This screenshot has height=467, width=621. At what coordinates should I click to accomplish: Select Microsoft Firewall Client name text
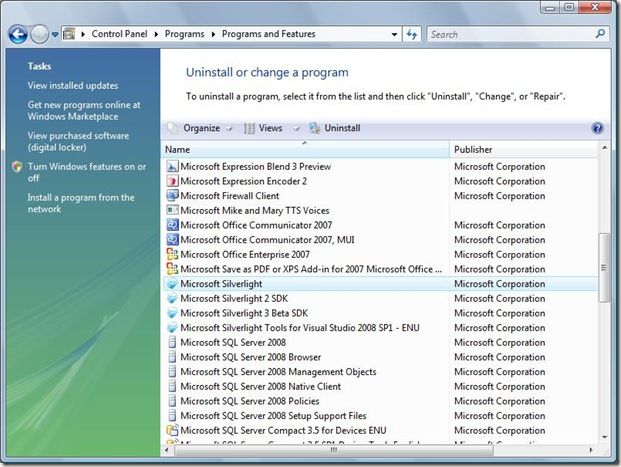(230, 196)
